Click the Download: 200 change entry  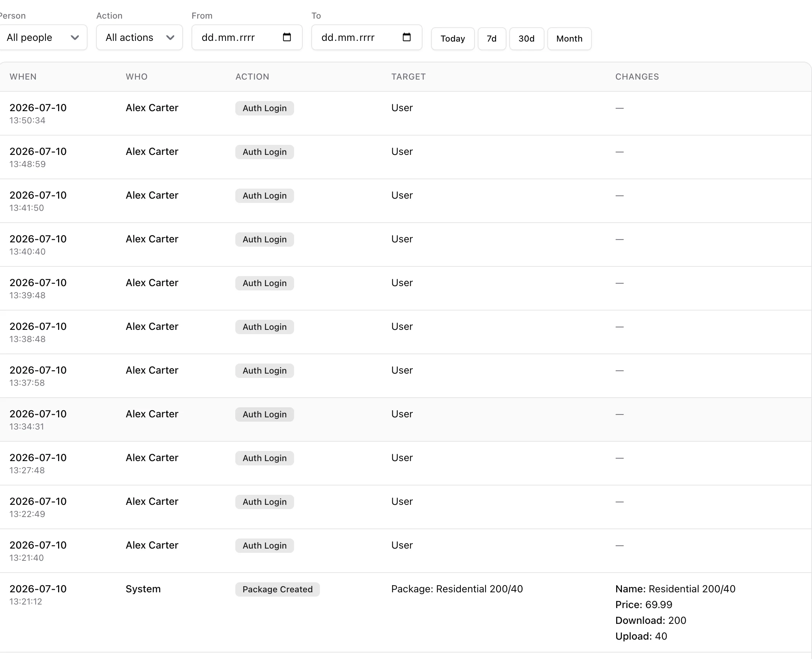(x=651, y=620)
